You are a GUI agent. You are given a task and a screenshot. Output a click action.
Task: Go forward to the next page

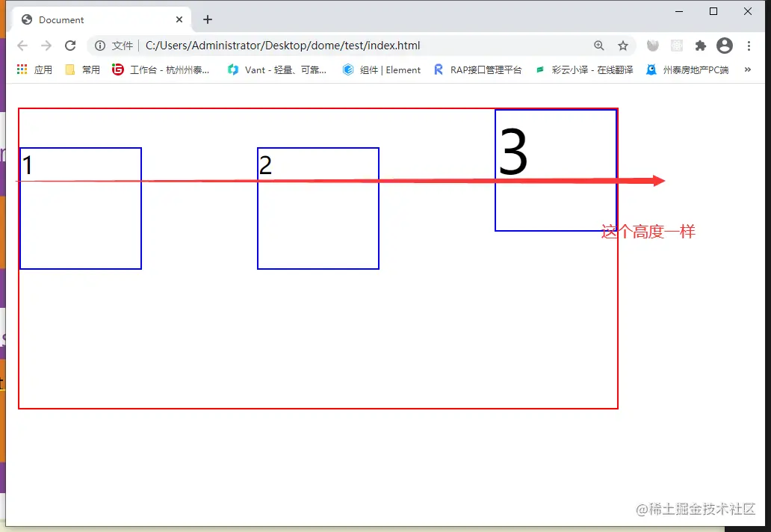coord(46,46)
